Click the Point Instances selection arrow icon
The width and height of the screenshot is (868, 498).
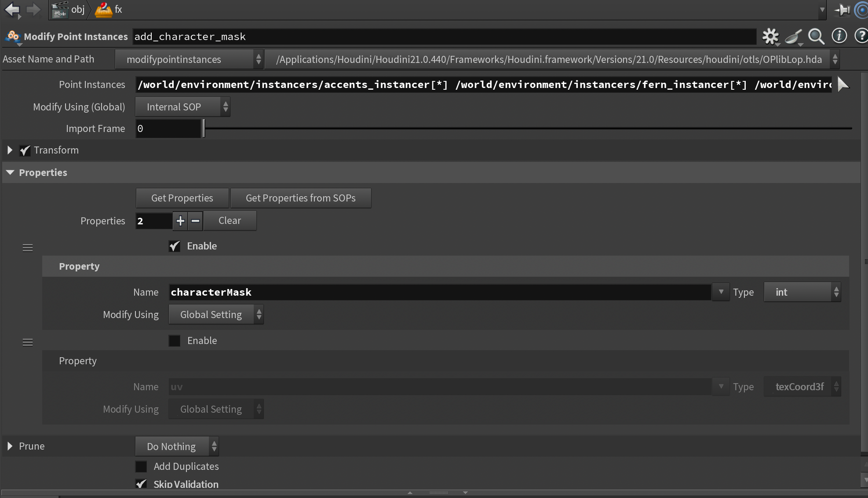click(x=842, y=84)
